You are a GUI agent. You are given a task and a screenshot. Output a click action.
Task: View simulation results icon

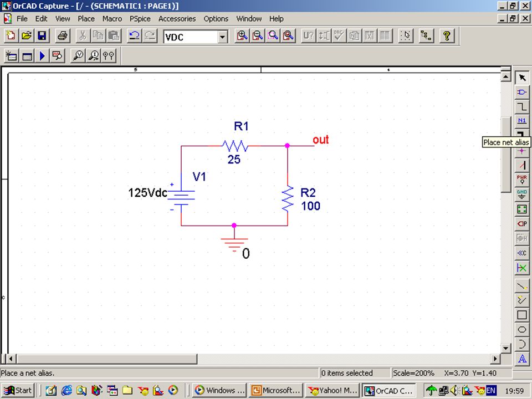57,55
